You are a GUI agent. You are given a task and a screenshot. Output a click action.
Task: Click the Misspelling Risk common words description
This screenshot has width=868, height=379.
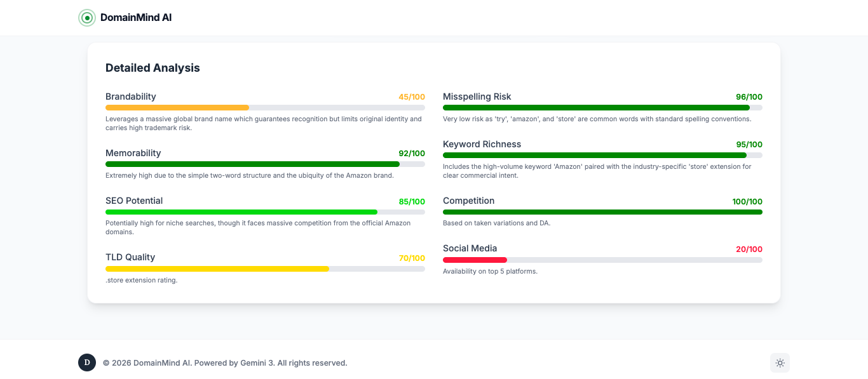(597, 119)
